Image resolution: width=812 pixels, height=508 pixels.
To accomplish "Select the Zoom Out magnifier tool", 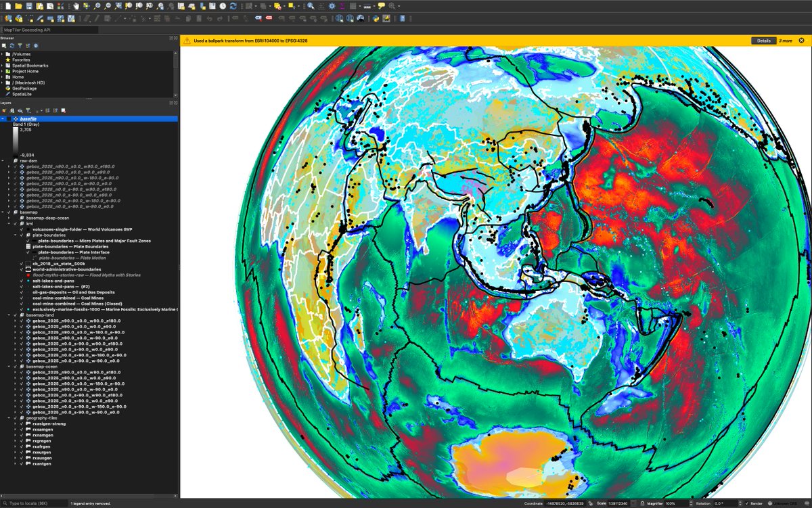I will [x=108, y=5].
